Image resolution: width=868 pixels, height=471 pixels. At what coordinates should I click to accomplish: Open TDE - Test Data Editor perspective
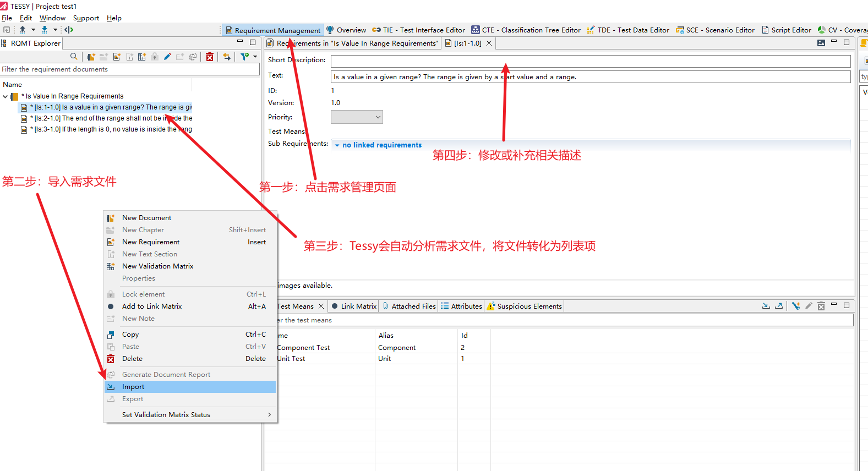(628, 30)
